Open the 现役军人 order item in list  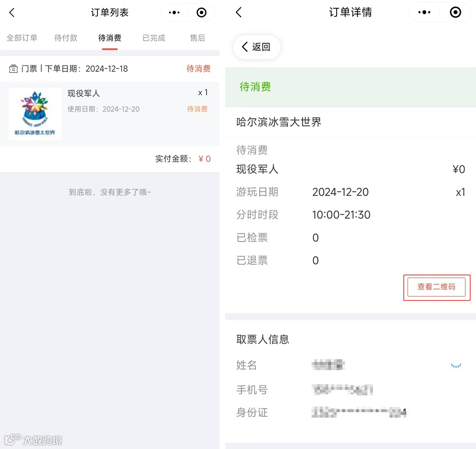pyautogui.click(x=109, y=114)
